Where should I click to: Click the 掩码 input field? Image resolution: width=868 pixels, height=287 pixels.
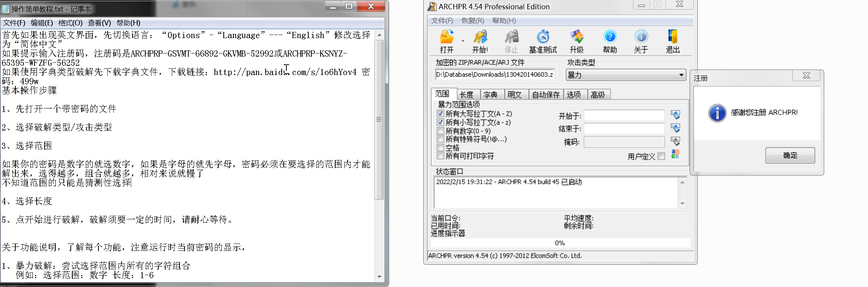(624, 142)
